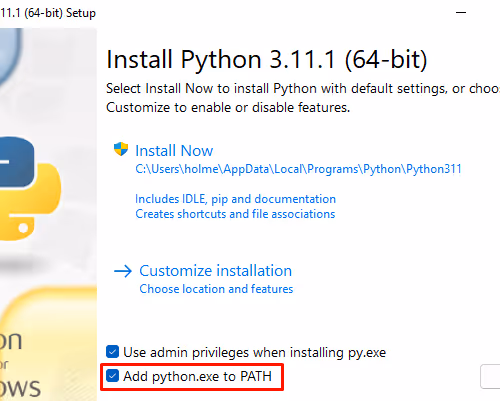This screenshot has width=500, height=401.
Task: Click the Install Now option
Action: pyautogui.click(x=174, y=151)
